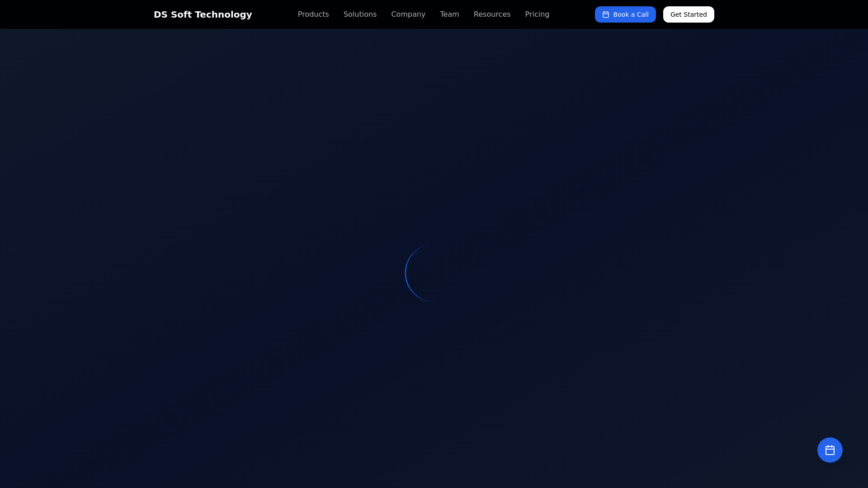868x488 pixels.
Task: Open the Products menu
Action: 313,14
